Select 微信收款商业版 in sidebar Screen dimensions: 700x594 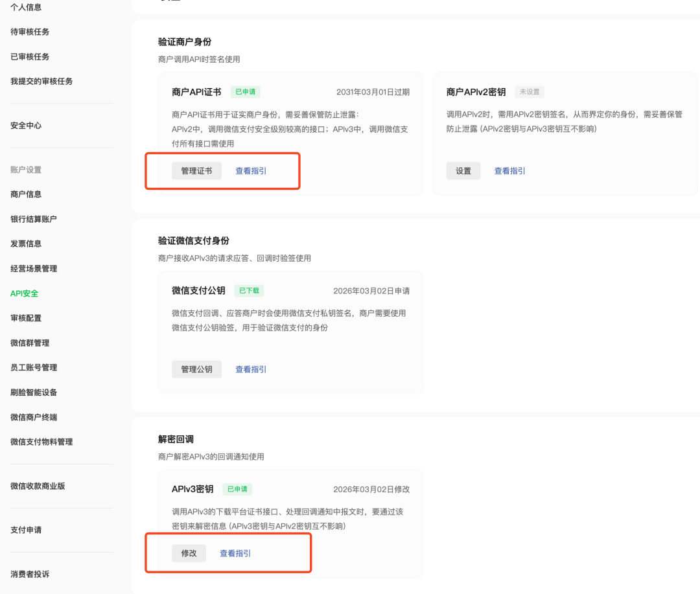[38, 486]
